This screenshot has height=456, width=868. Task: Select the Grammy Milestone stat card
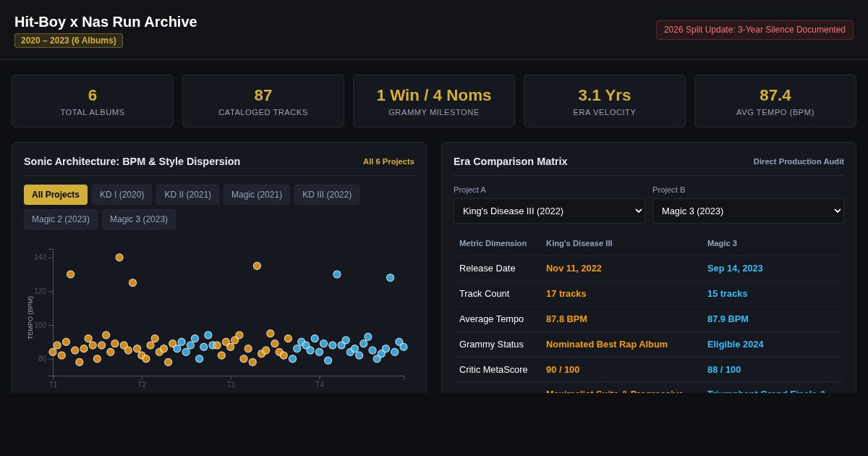434,101
